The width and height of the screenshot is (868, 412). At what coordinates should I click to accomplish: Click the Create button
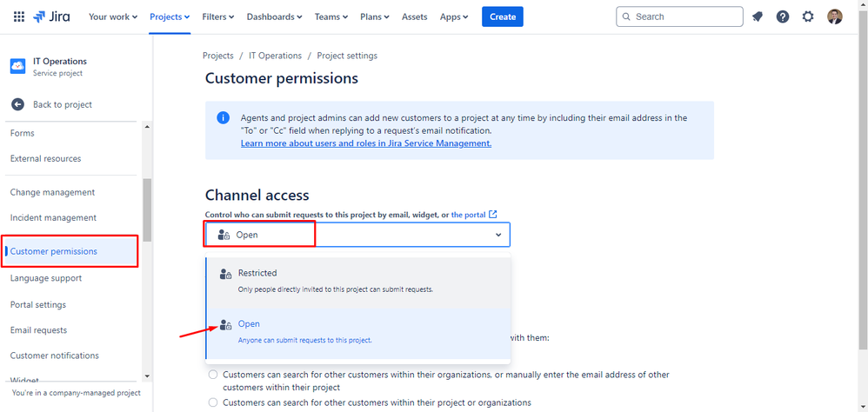click(503, 17)
